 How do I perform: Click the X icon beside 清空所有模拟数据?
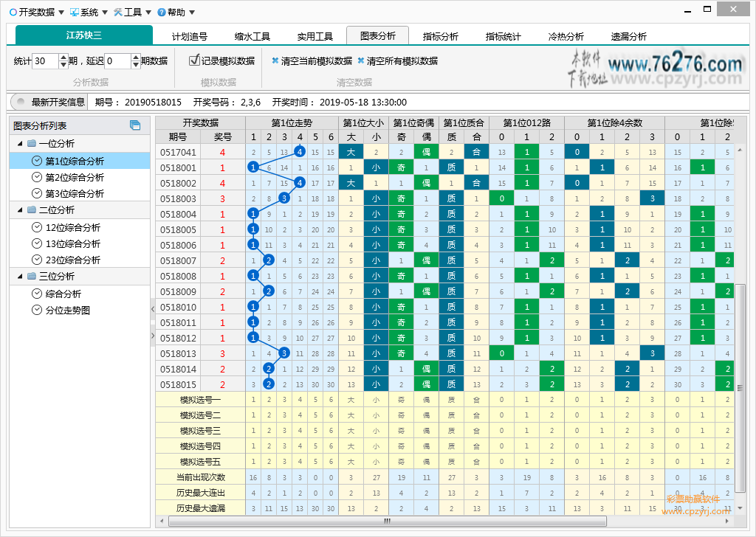click(360, 60)
